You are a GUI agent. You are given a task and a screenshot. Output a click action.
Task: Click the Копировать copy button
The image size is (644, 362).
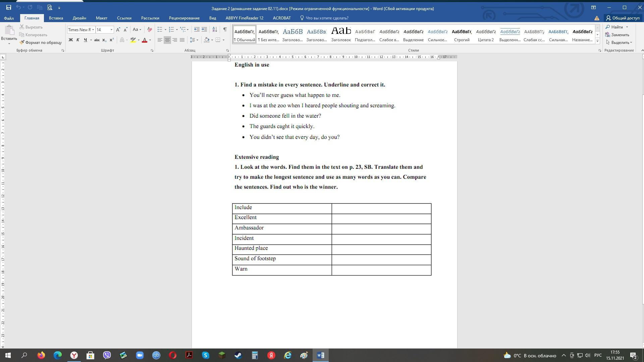tap(33, 35)
